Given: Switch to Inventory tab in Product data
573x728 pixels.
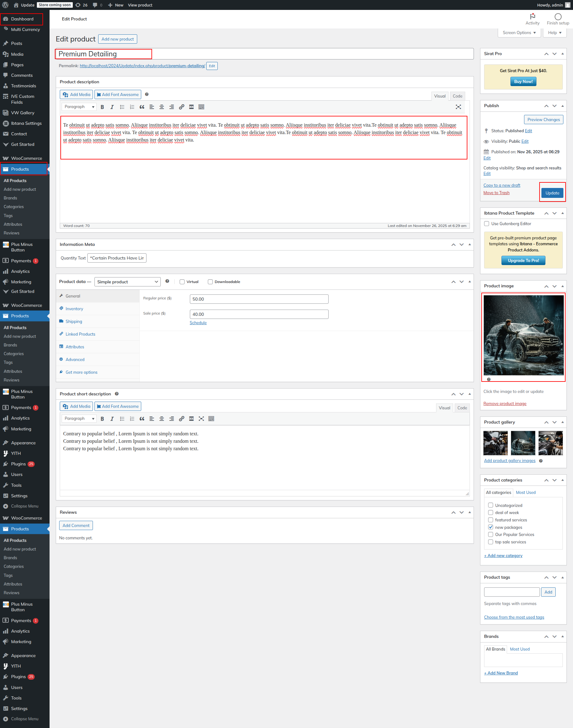Looking at the screenshot, I should click(x=74, y=309).
